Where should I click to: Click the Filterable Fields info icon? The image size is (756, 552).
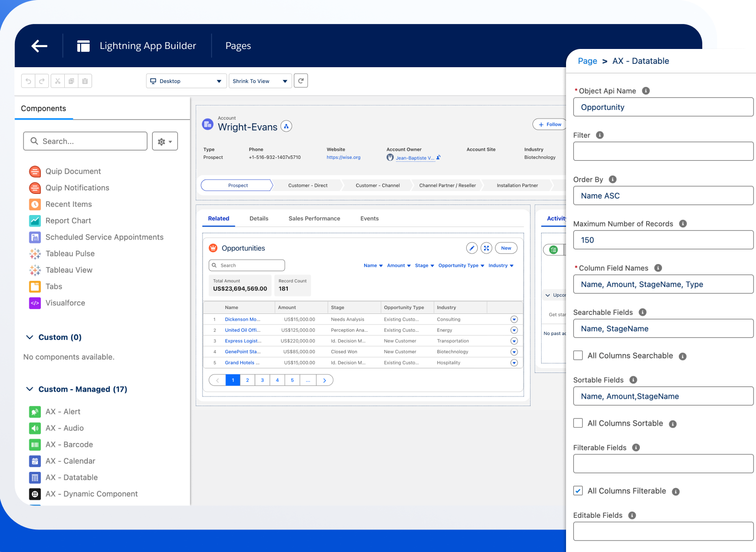[x=636, y=447]
